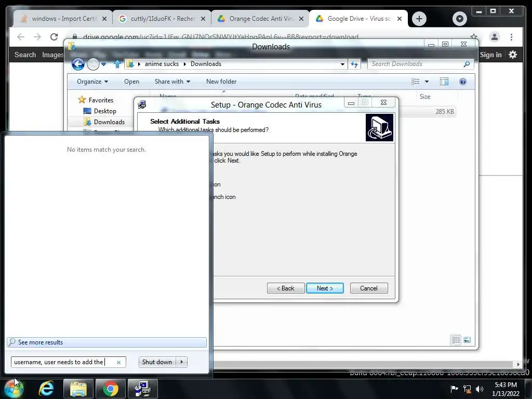The height and width of the screenshot is (399, 532).
Task: Switch to Chrome from the taskbar
Action: [x=110, y=389]
